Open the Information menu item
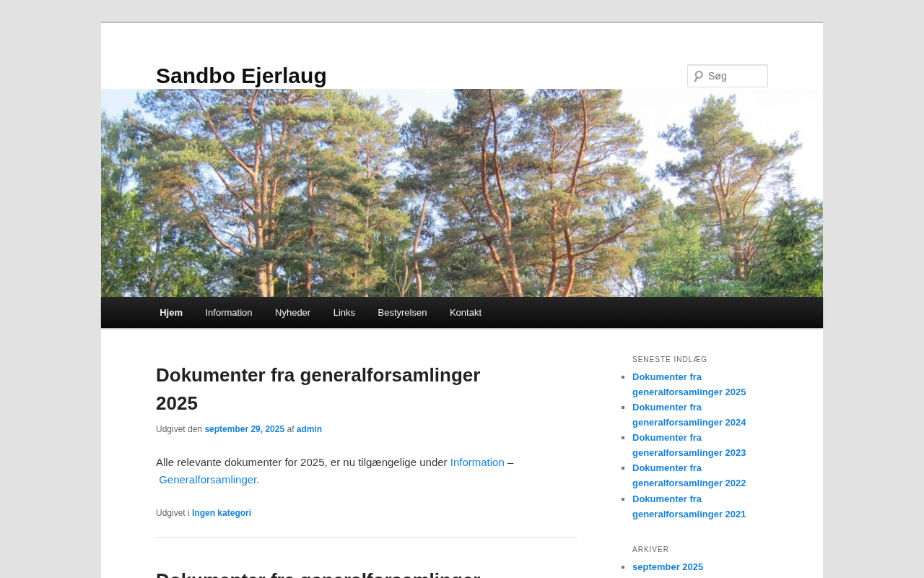 229,313
